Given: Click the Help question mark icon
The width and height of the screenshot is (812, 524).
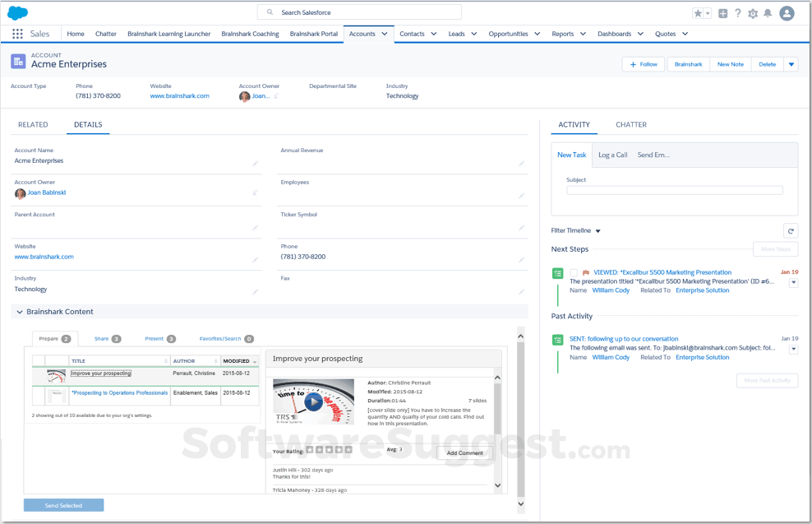Looking at the screenshot, I should click(738, 13).
